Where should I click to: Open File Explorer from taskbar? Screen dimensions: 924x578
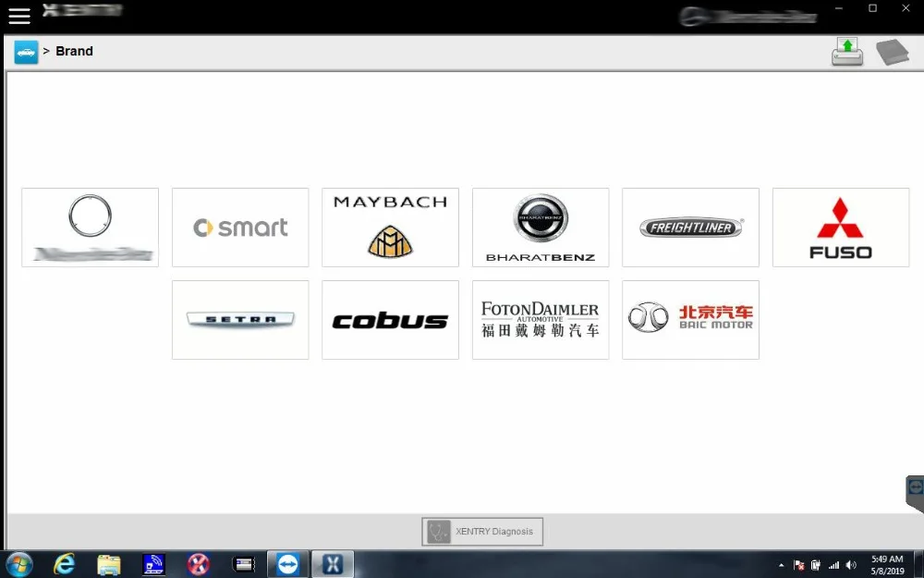108,564
